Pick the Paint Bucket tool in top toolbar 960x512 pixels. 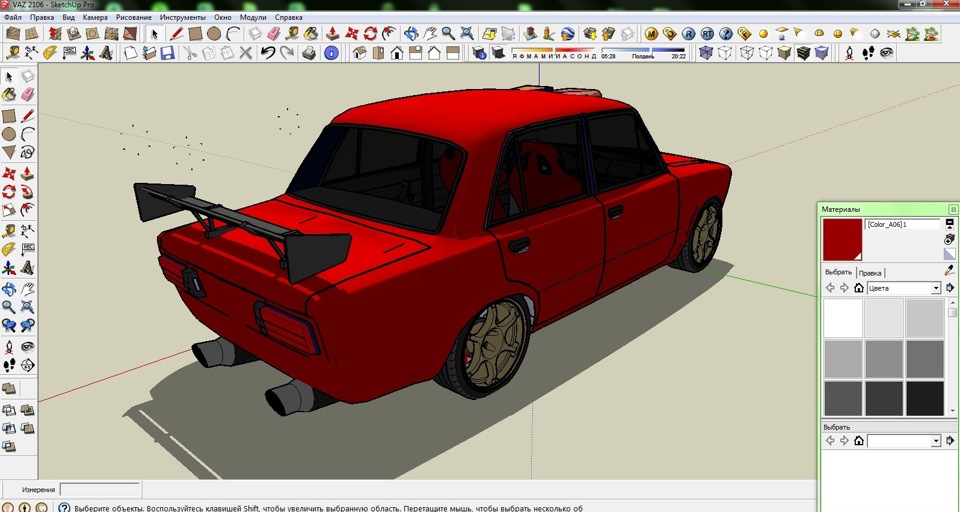[311, 33]
